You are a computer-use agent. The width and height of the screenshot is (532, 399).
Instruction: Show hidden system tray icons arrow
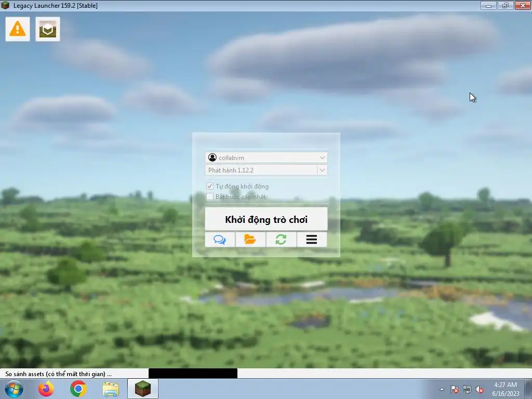point(442,389)
